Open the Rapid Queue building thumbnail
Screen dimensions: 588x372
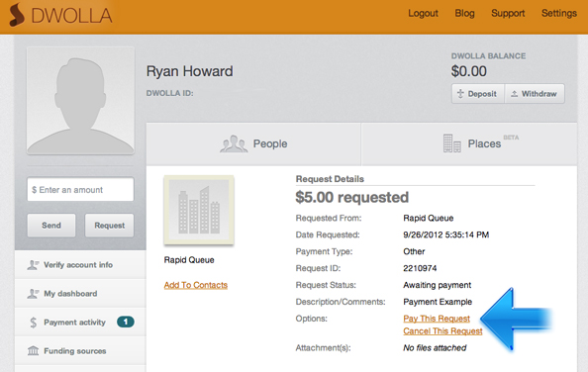[199, 210]
